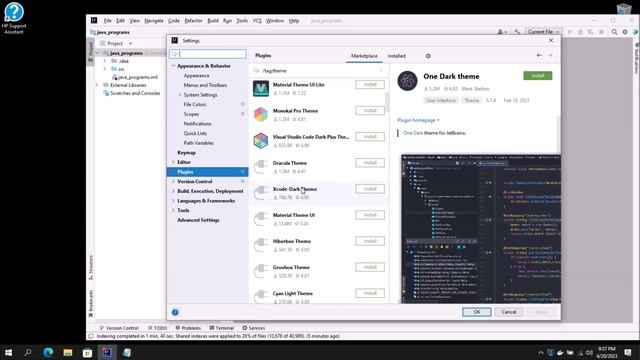Viewport: 640px width, 360px height.
Task: Open the Refactor menu
Action: pos(193,20)
